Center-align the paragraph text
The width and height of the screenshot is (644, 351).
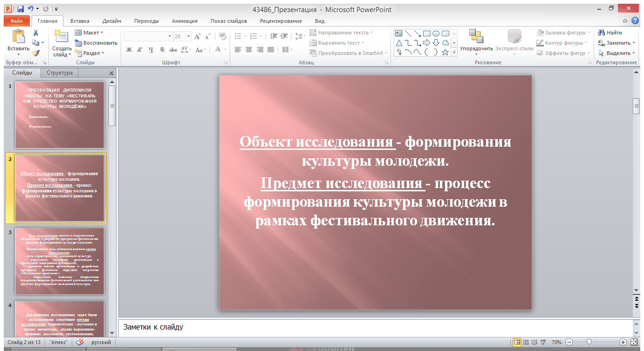tap(249, 50)
